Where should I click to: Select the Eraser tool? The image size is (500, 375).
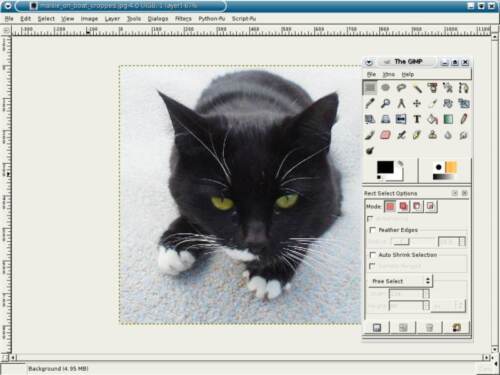pos(385,135)
